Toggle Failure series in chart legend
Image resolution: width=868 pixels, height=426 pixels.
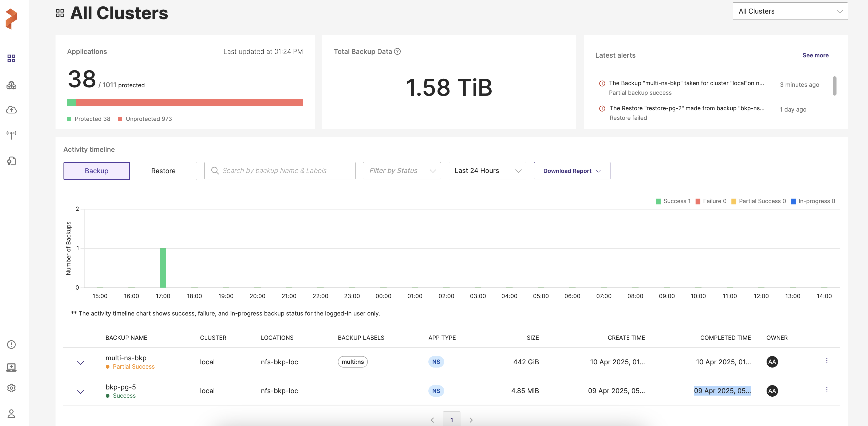click(711, 201)
